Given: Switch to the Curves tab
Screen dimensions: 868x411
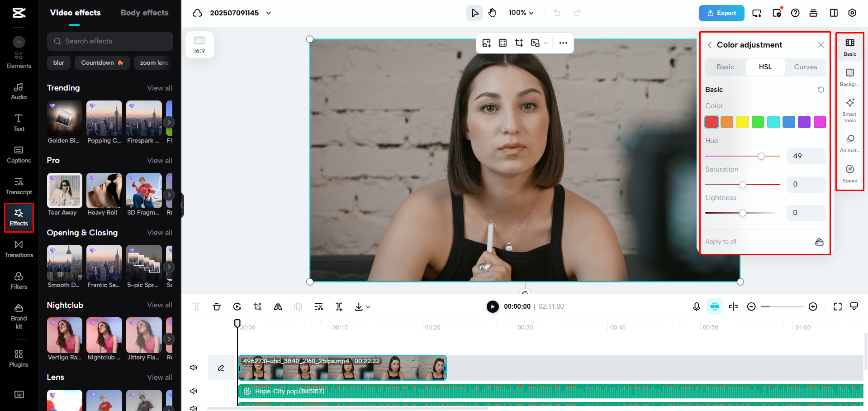Looking at the screenshot, I should [805, 67].
